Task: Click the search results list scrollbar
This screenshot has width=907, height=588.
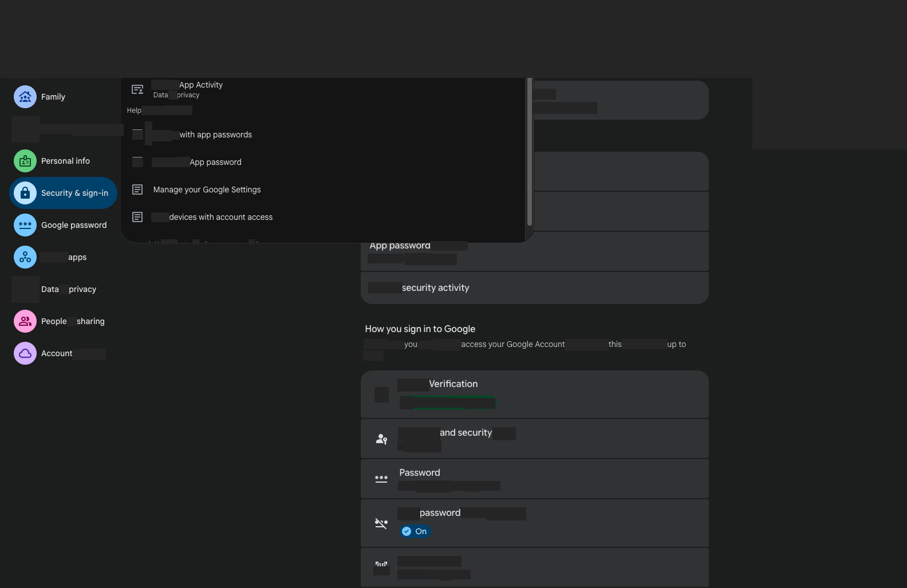Action: click(x=530, y=152)
